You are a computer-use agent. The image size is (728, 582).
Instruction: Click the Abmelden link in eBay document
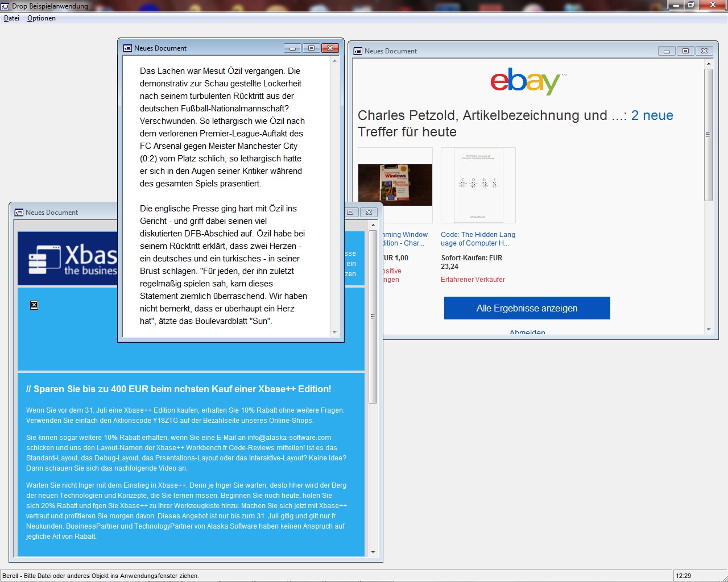click(527, 332)
